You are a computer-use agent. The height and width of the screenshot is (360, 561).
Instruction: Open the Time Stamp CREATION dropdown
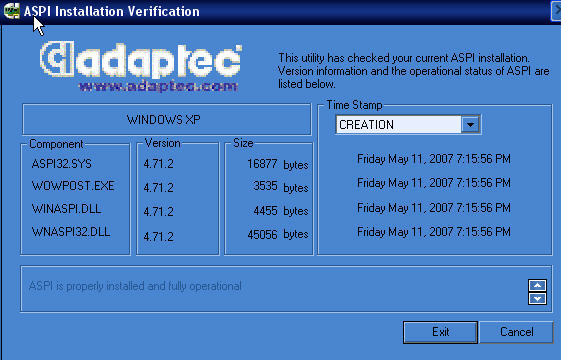click(408, 125)
